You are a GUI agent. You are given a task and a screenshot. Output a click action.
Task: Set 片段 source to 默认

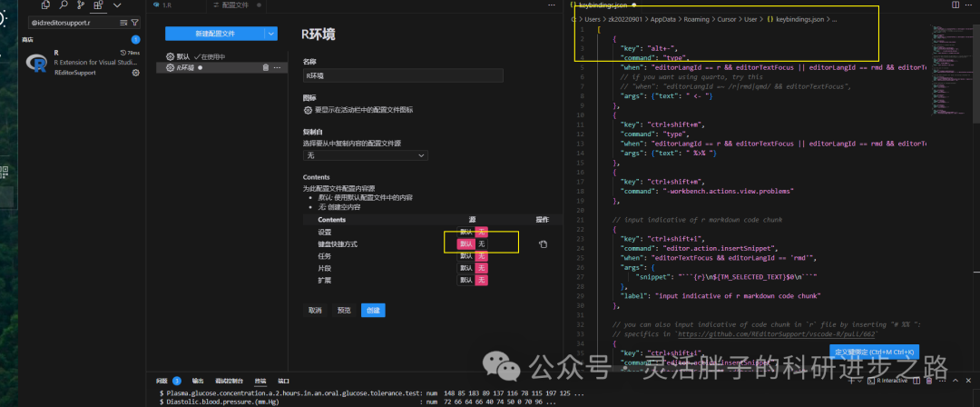[466, 268]
